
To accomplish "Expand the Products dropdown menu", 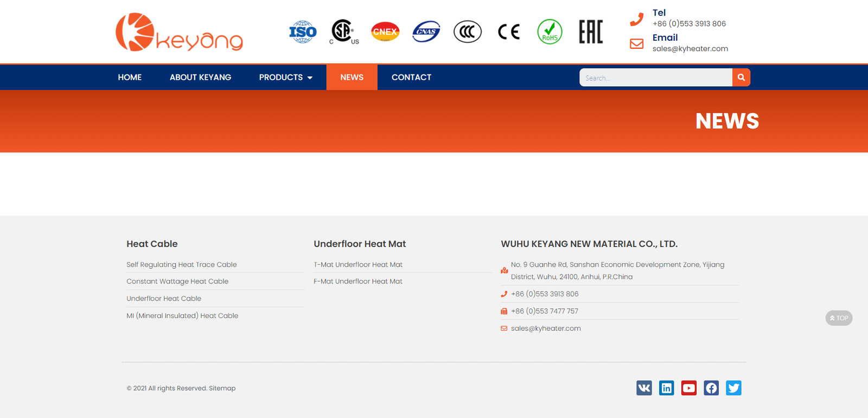I will coord(285,78).
